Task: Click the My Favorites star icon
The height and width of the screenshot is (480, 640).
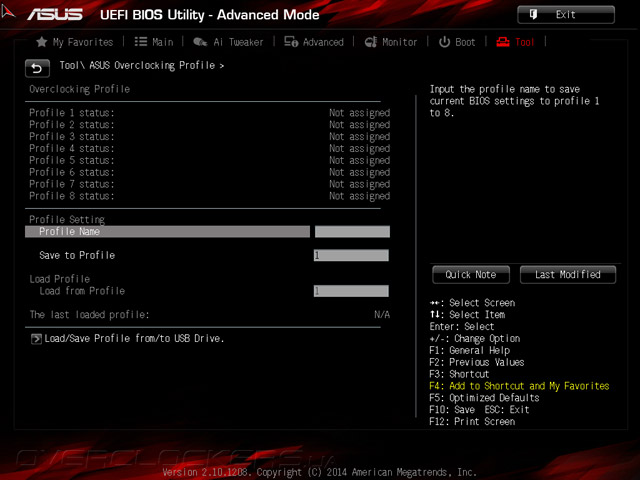Action: tap(42, 42)
